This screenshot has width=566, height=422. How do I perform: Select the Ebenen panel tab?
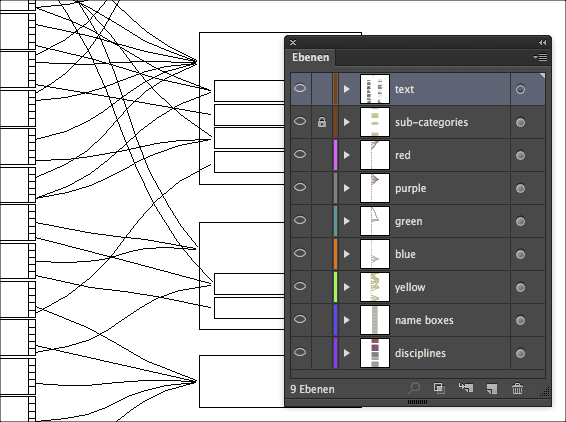coord(311,57)
